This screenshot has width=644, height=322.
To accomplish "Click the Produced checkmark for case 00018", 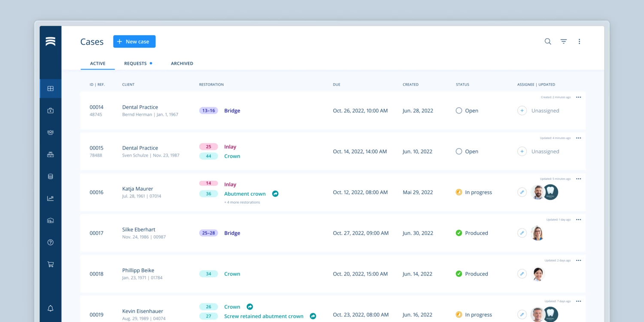I will coord(459,274).
